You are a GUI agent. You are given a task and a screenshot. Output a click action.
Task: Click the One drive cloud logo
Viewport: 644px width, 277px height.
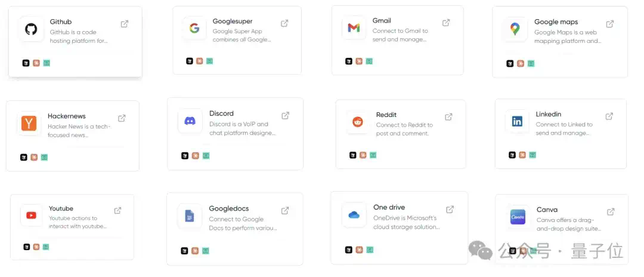(x=354, y=214)
